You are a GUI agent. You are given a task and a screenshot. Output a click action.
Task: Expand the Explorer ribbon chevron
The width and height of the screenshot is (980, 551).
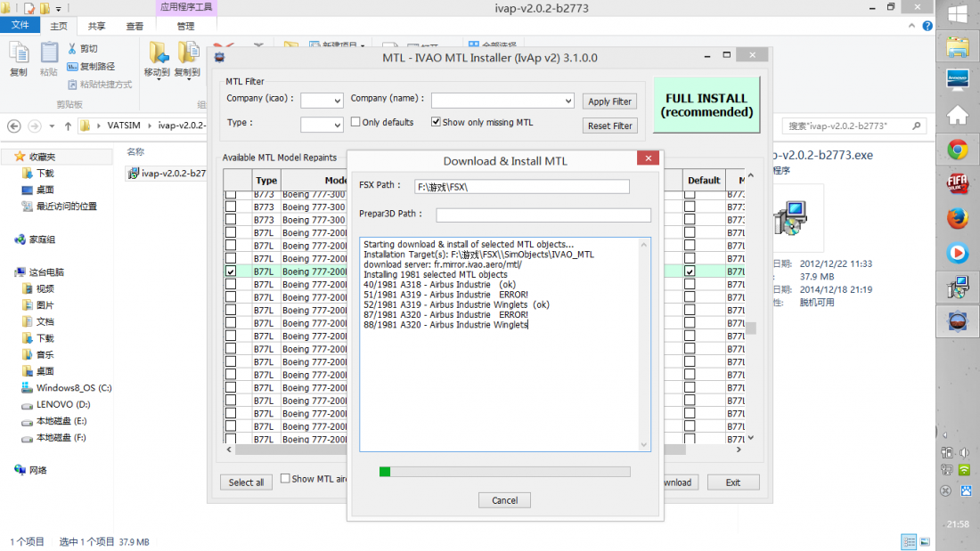(x=912, y=26)
